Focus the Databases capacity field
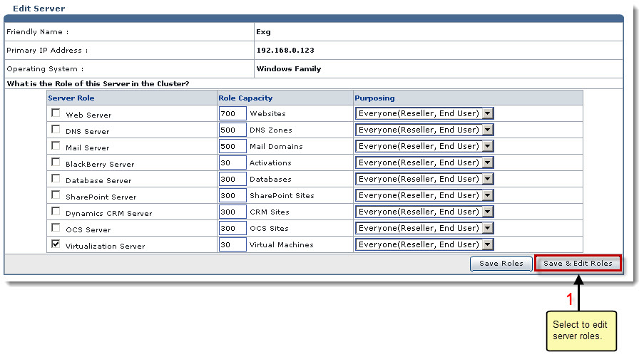644x357 pixels. 232,180
